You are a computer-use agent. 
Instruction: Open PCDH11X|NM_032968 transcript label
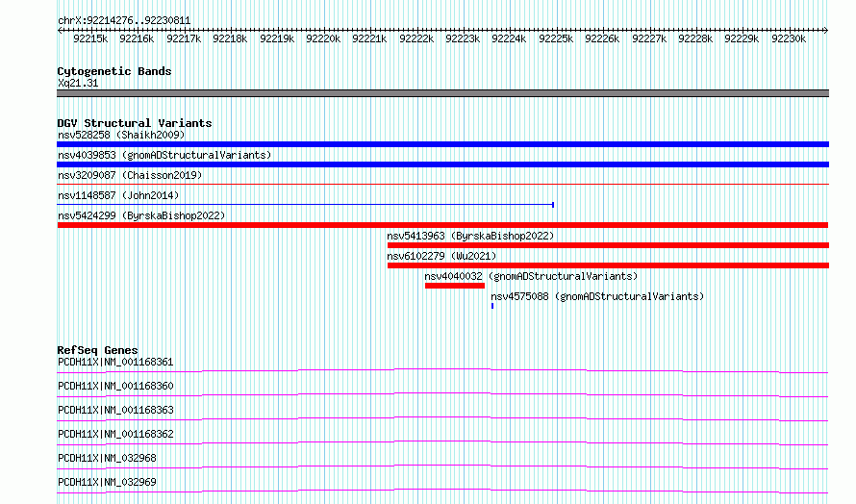point(107,458)
